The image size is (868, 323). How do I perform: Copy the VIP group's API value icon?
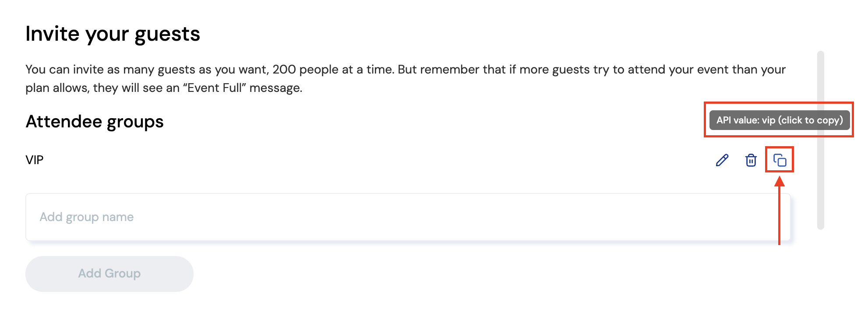click(x=780, y=160)
